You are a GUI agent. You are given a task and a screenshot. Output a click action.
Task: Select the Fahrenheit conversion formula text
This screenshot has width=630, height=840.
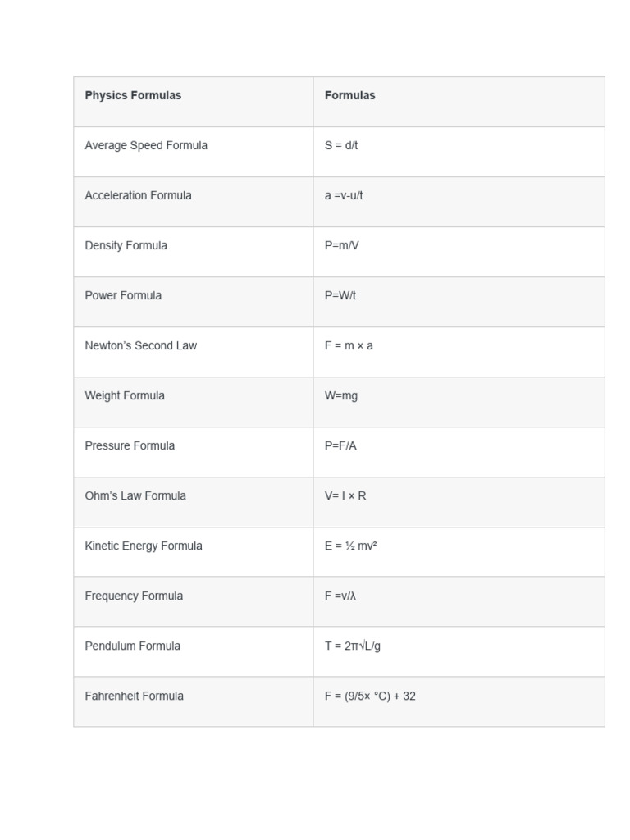pyautogui.click(x=370, y=696)
